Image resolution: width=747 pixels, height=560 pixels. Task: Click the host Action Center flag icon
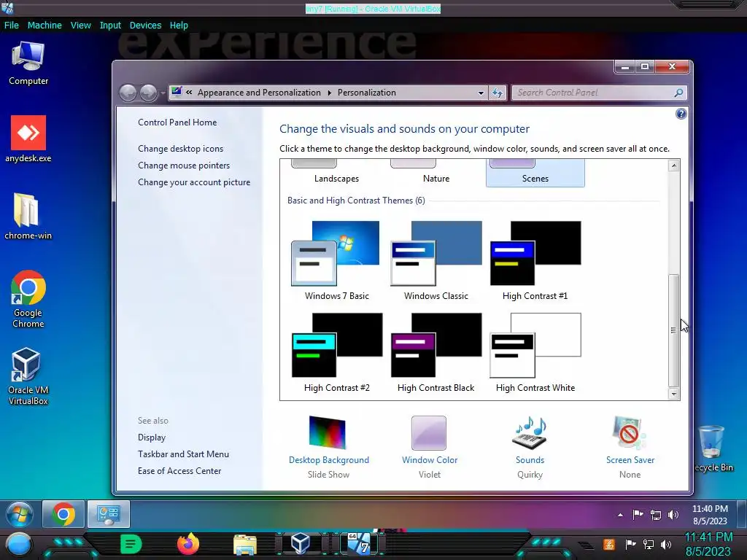pos(630,544)
